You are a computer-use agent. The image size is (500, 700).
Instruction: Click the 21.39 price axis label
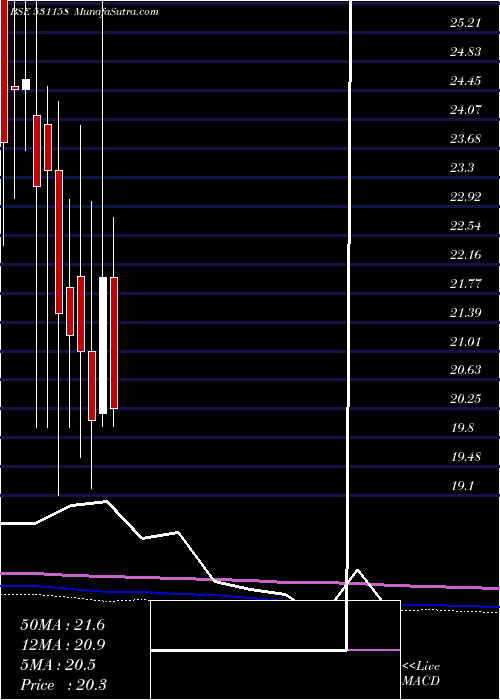pos(465,312)
